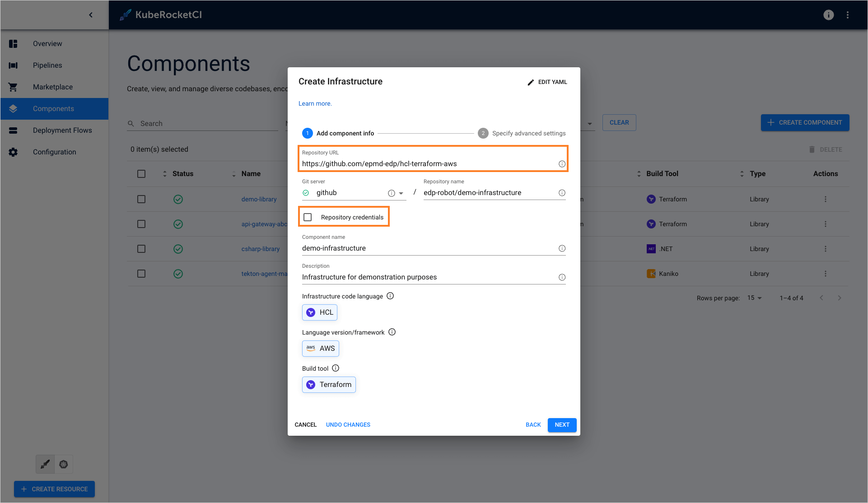Open the Rows per page dropdown
Viewport: 868px width, 503px height.
click(755, 298)
